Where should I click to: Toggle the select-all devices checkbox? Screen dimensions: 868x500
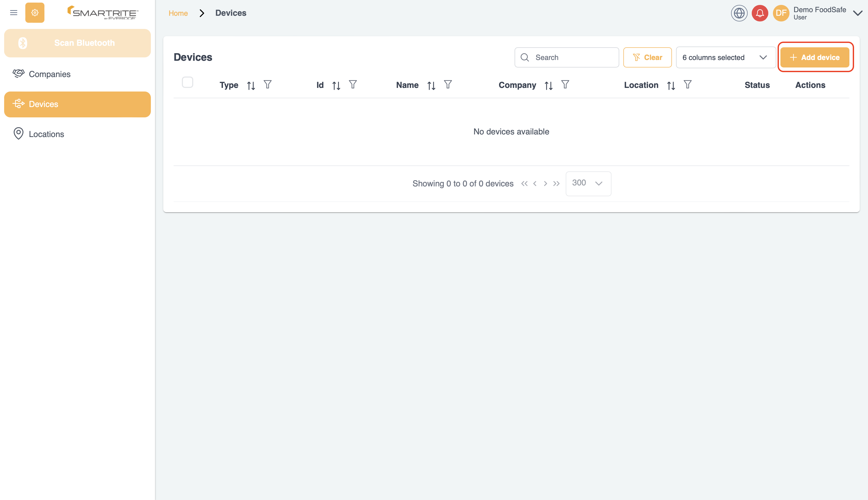(x=187, y=82)
